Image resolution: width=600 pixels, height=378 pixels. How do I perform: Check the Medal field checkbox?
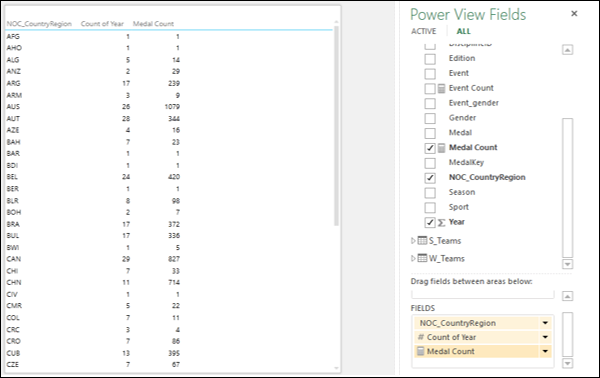click(430, 134)
